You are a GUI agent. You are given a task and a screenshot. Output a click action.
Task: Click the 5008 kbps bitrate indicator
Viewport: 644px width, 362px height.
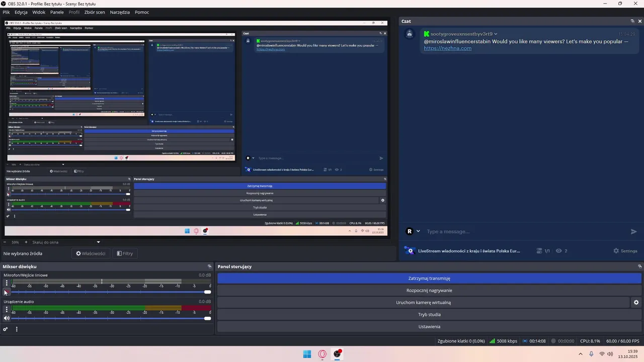pos(503,341)
